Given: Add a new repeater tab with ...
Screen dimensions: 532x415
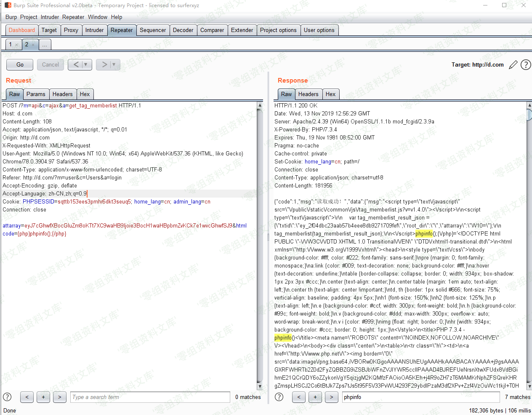Looking at the screenshot, I should 45,45.
